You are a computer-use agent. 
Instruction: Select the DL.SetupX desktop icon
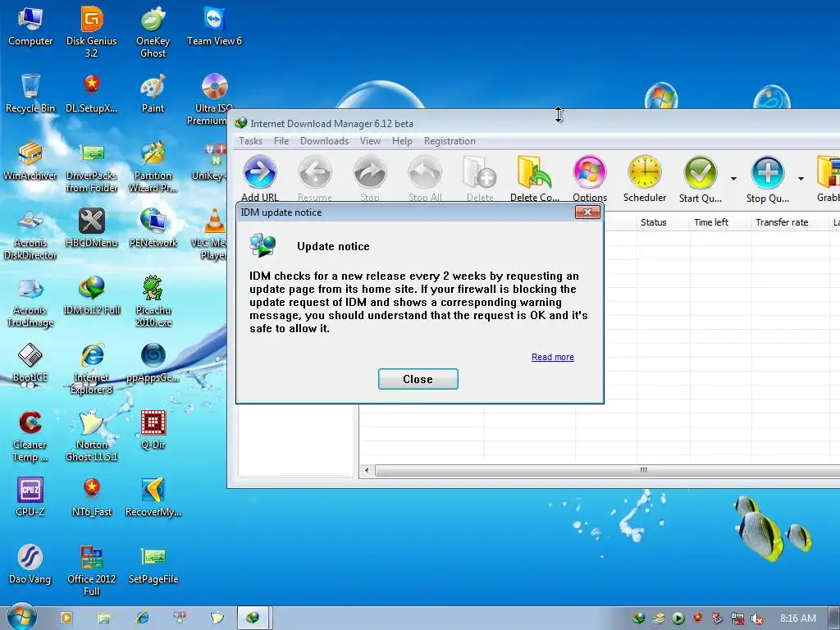coord(92,93)
